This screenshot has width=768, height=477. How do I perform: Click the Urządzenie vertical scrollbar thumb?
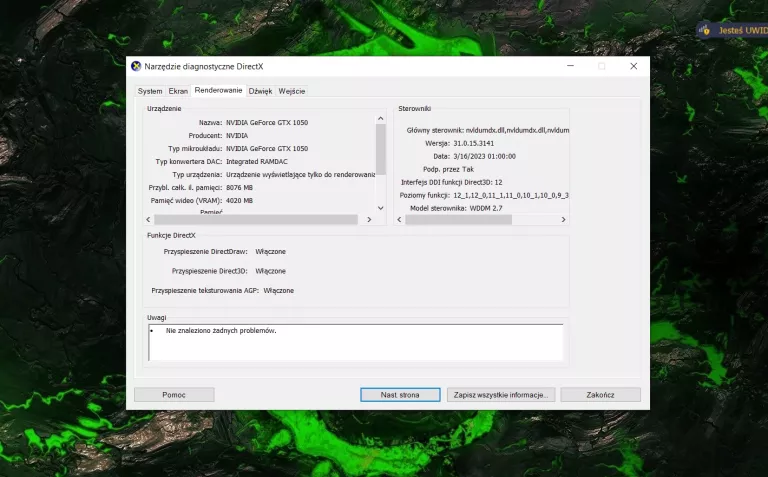381,149
